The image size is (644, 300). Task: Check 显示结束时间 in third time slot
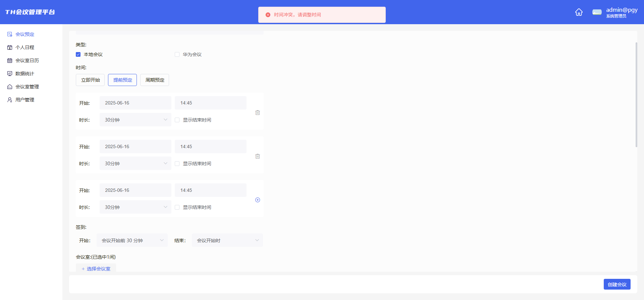177,207
